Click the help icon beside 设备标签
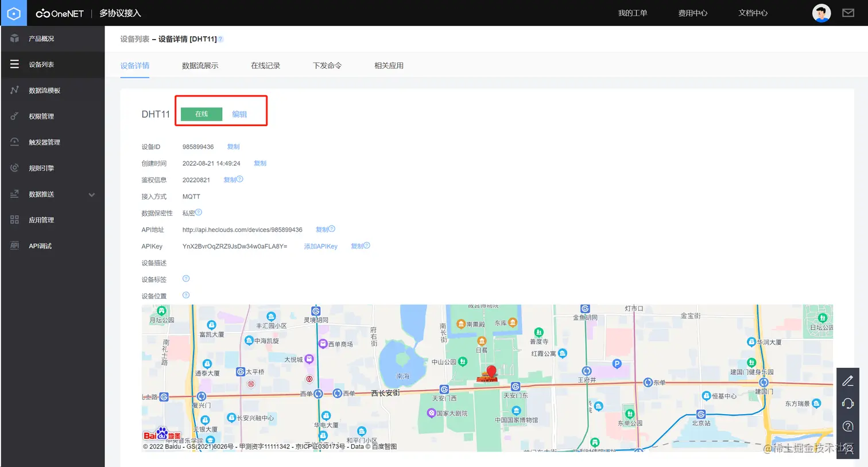Image resolution: width=868 pixels, height=467 pixels. (x=186, y=279)
